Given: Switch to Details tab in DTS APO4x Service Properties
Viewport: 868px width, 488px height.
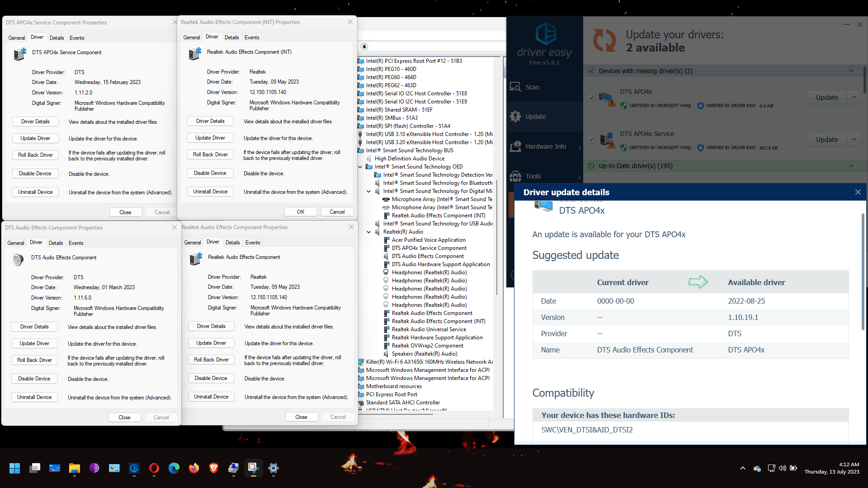Looking at the screenshot, I should tap(57, 38).
